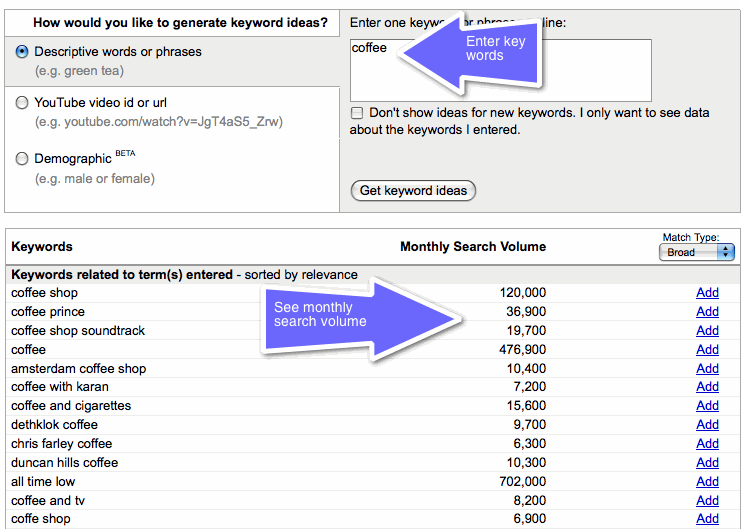This screenshot has height=529, width=741.
Task: Select Descriptive words or phrases radio button
Action: coord(22,52)
